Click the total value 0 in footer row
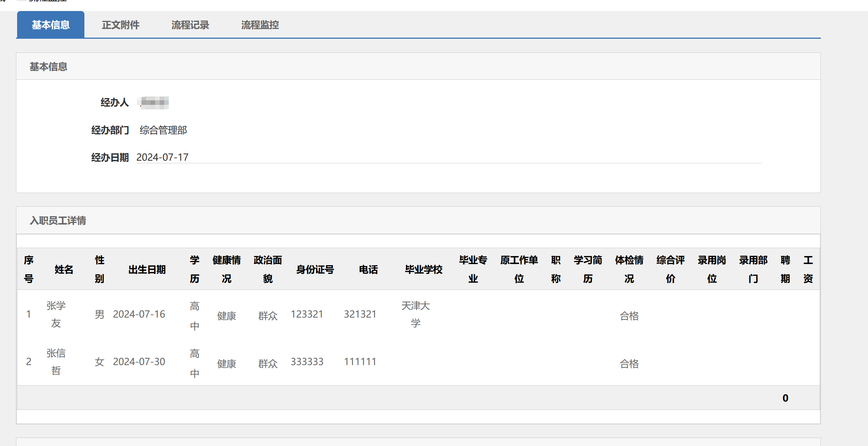 (785, 398)
